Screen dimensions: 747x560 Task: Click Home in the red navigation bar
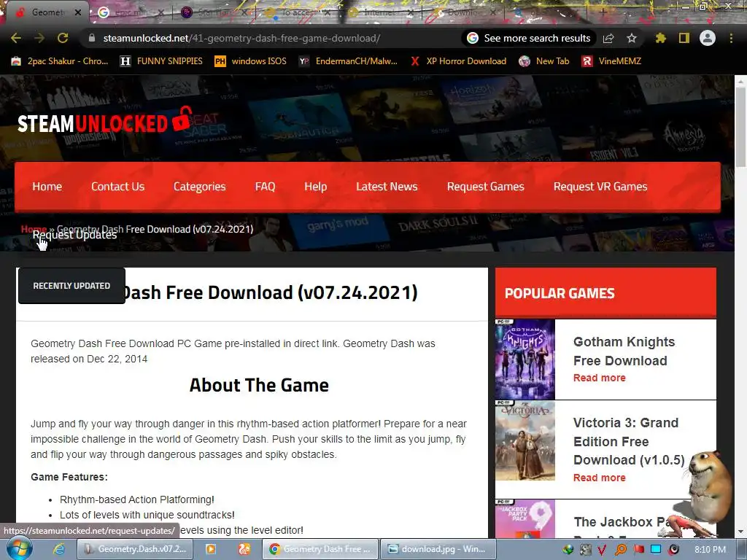47,187
